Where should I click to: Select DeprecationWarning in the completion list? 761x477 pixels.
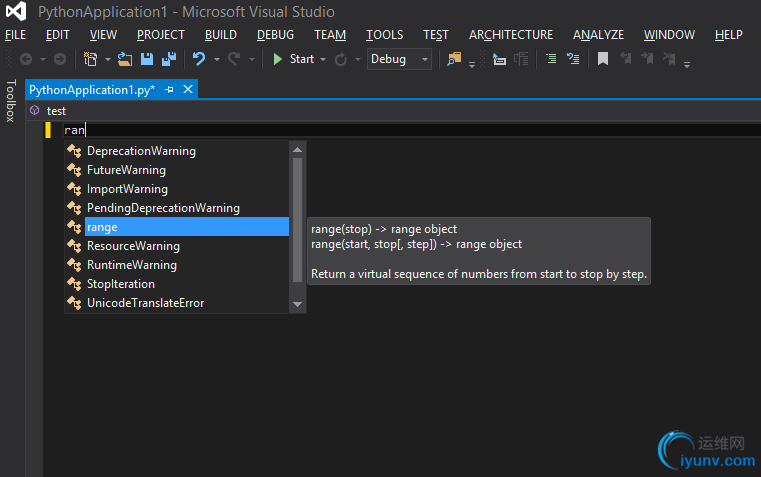coord(177,151)
